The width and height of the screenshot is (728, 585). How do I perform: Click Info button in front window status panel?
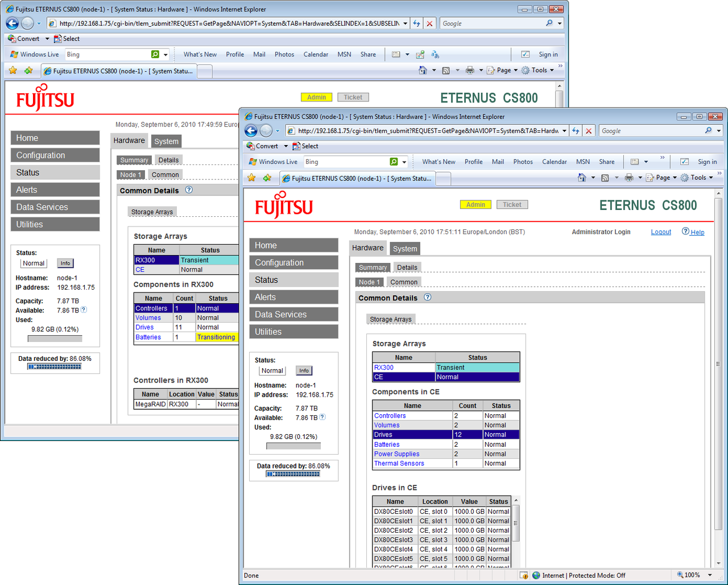[x=304, y=370]
